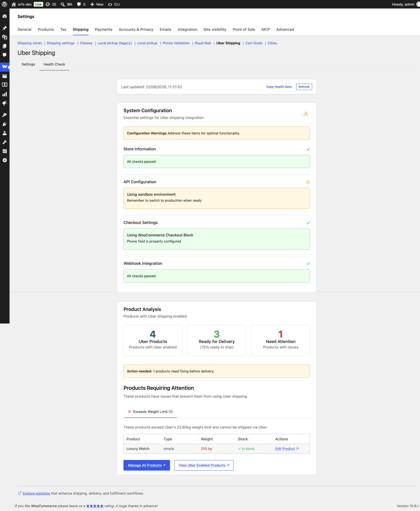This screenshot has width=420, height=511.
Task: Open the Site visibility tab
Action: 215,29
